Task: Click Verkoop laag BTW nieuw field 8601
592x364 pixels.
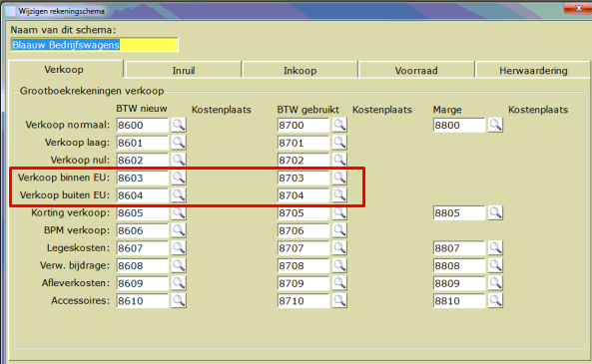Action: tap(142, 143)
